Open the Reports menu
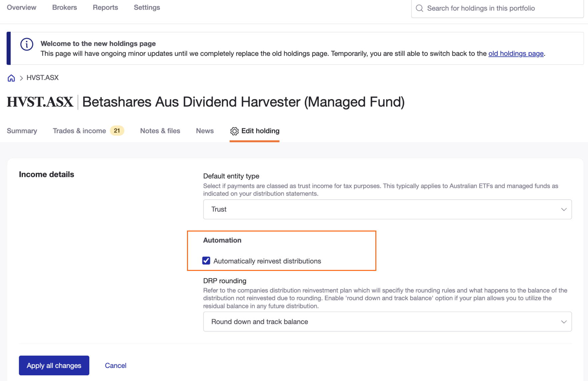The image size is (588, 381). [x=105, y=7]
